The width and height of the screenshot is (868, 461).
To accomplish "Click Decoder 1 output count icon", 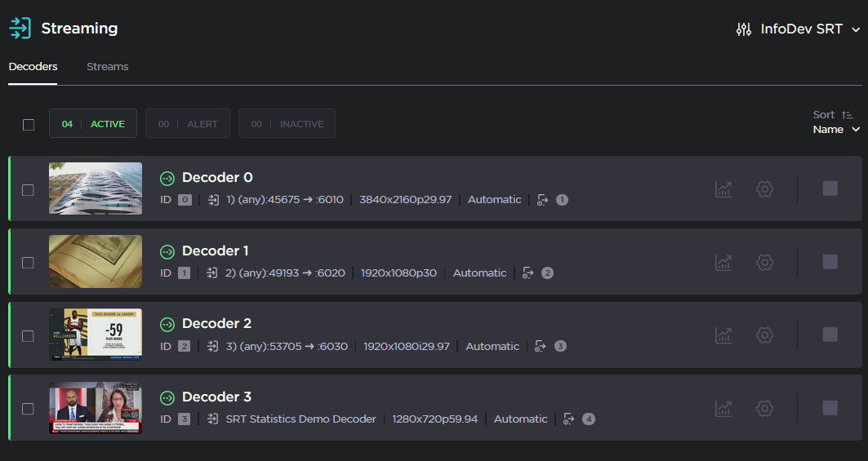I will [528, 273].
